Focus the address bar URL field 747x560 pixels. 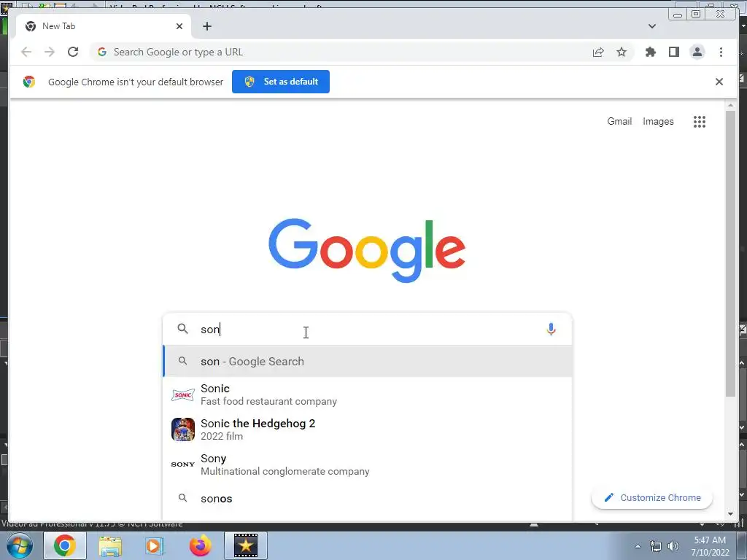pos(343,52)
